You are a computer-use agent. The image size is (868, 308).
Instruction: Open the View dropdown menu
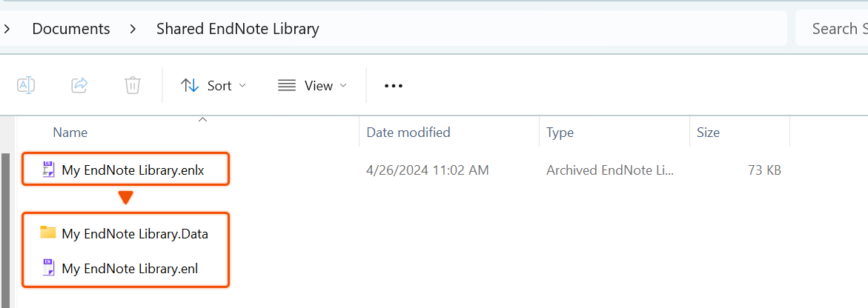[x=312, y=86]
